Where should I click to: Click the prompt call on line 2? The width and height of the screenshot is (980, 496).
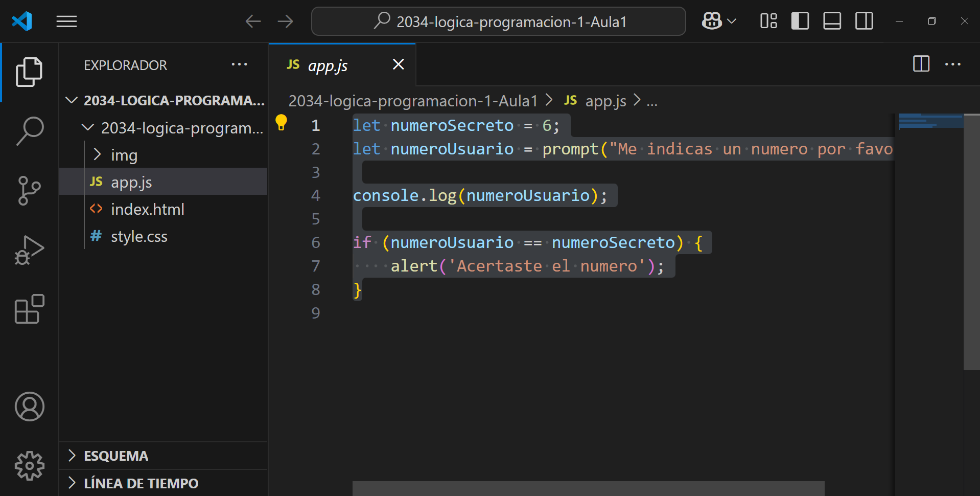(x=570, y=149)
